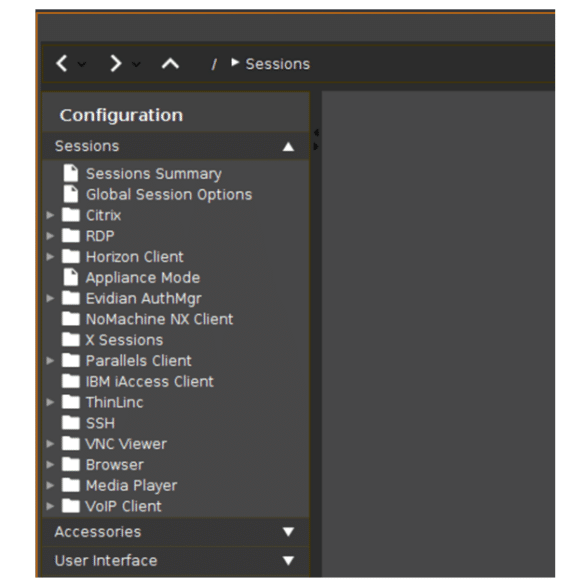
Task: Click the Global Session Options page icon
Action: click(71, 194)
